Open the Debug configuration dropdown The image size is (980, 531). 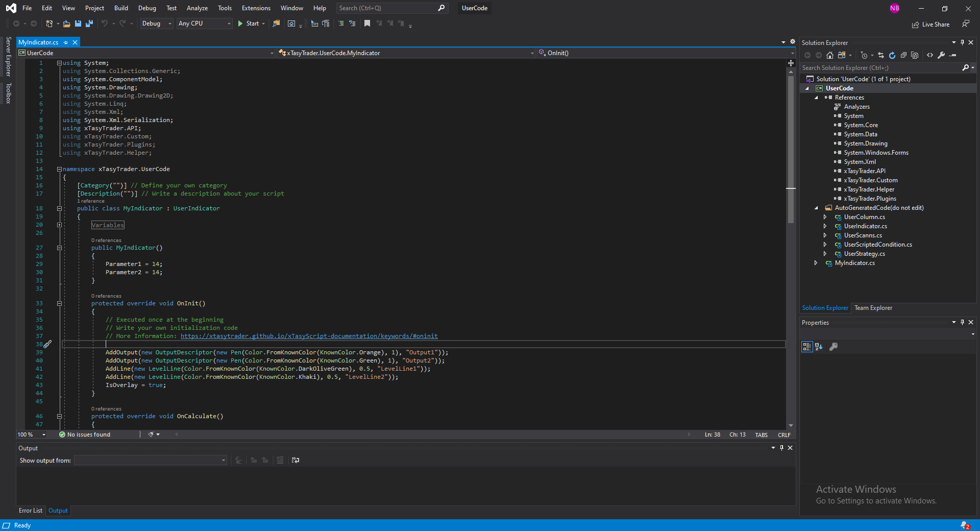(157, 23)
